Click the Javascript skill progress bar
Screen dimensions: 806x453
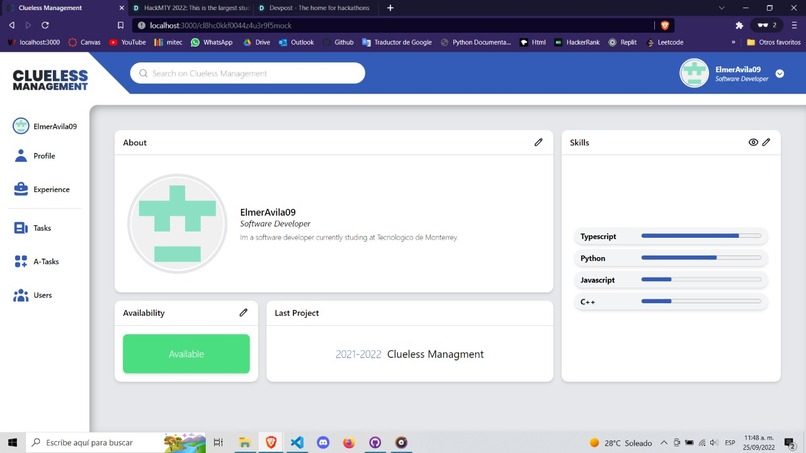click(701, 279)
